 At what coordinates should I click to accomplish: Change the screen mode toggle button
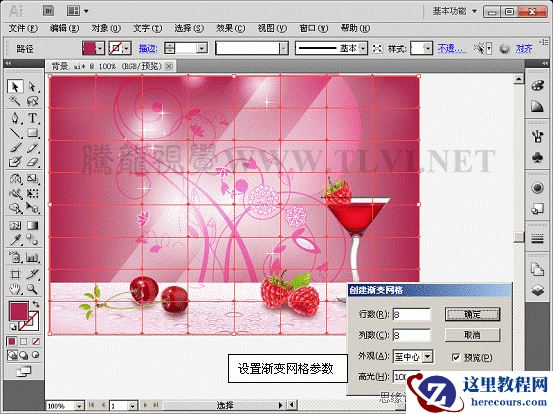(24, 371)
